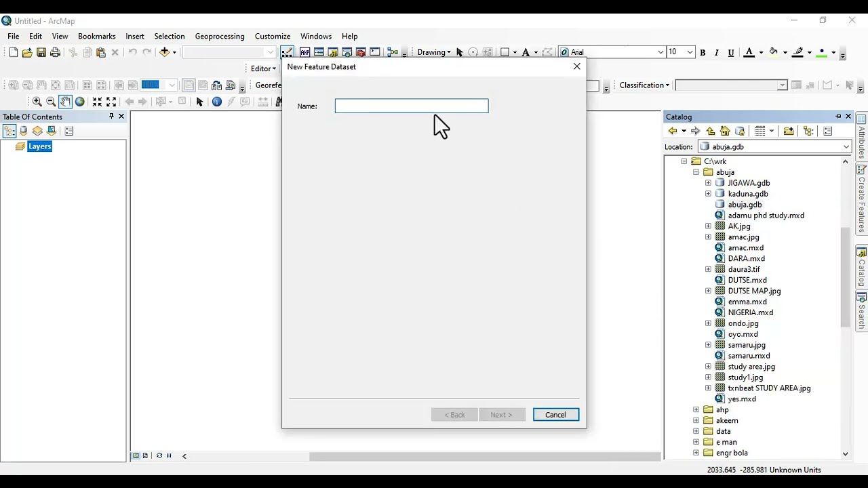The height and width of the screenshot is (488, 868).
Task: Click the Fixed Zoom Out arrows
Action: coord(111,102)
